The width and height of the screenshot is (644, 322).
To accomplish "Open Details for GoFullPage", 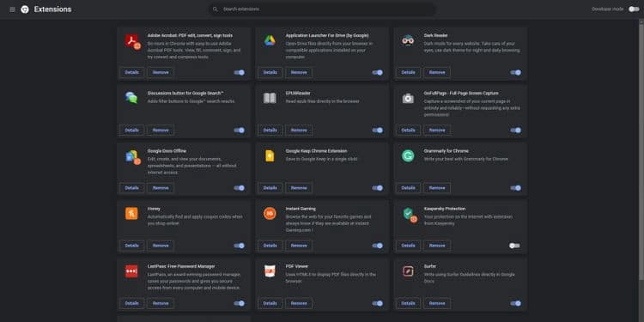I will (408, 131).
